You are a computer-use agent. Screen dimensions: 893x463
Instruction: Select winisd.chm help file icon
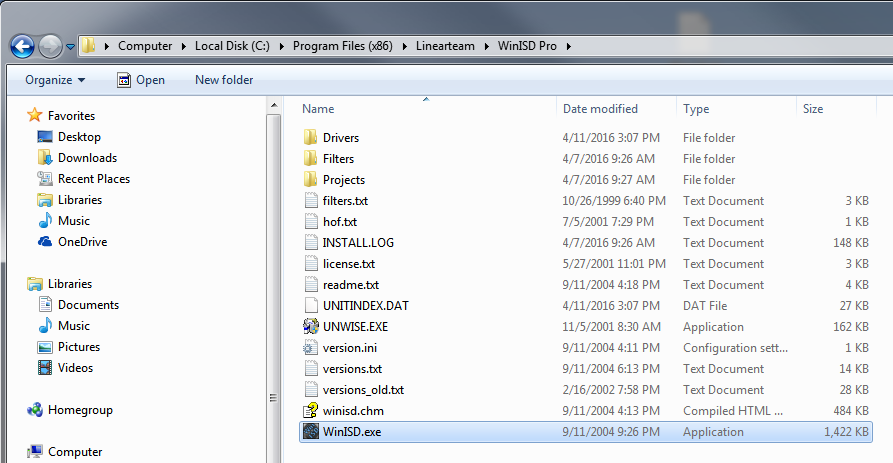pyautogui.click(x=310, y=411)
